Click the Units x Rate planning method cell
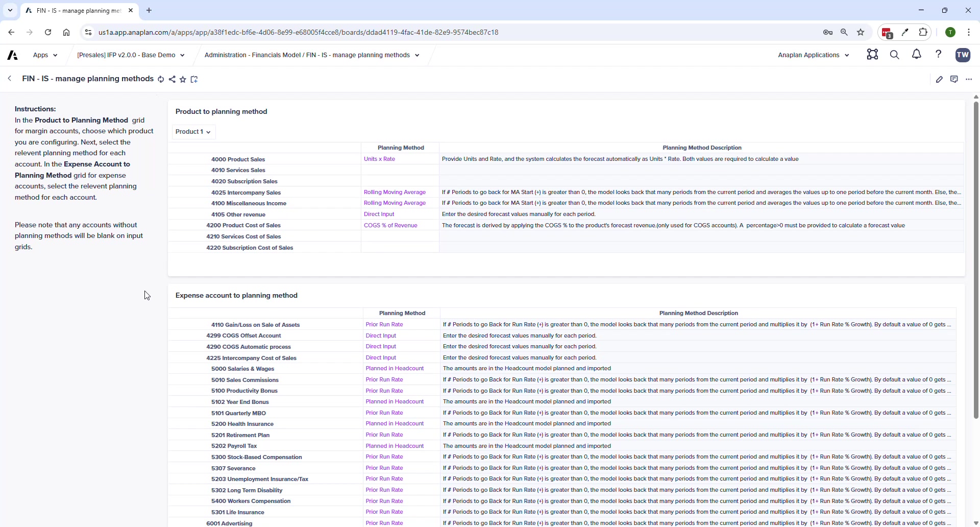 (380, 159)
